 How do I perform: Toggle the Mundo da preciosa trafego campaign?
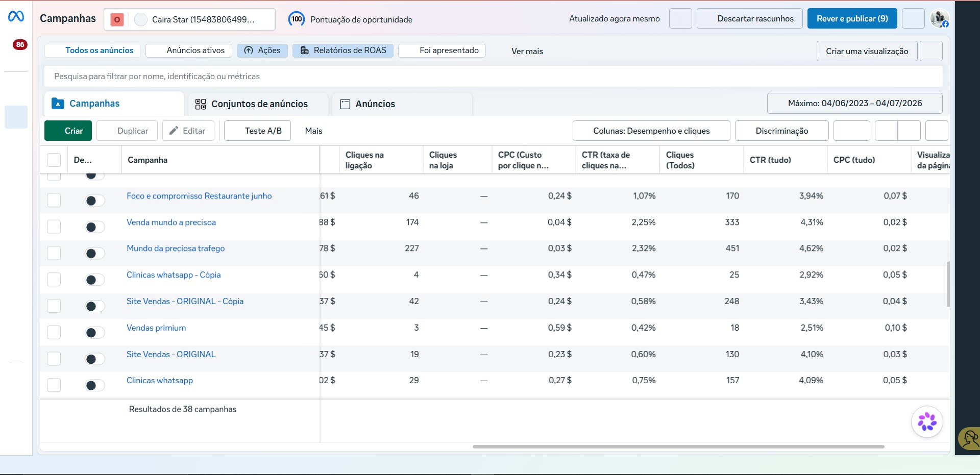[95, 253]
